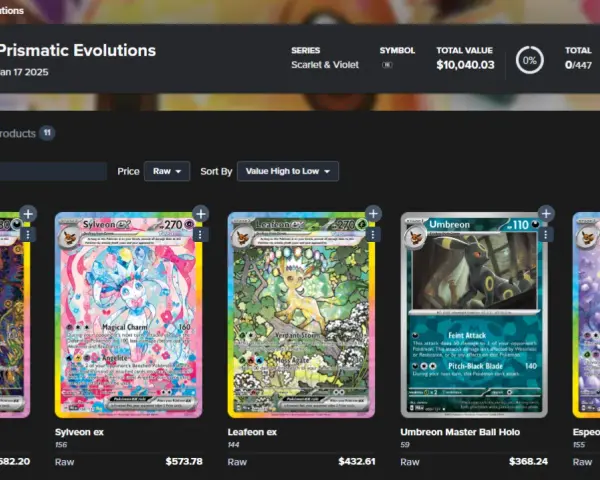The width and height of the screenshot is (600, 480).
Task: Click the Sylveon ex price $573.78
Action: click(184, 462)
